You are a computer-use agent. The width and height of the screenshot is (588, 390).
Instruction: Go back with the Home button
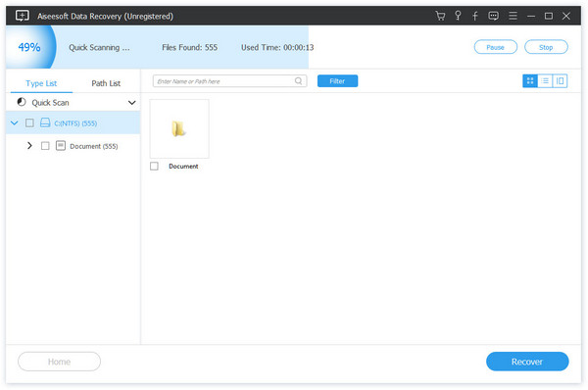coord(59,362)
